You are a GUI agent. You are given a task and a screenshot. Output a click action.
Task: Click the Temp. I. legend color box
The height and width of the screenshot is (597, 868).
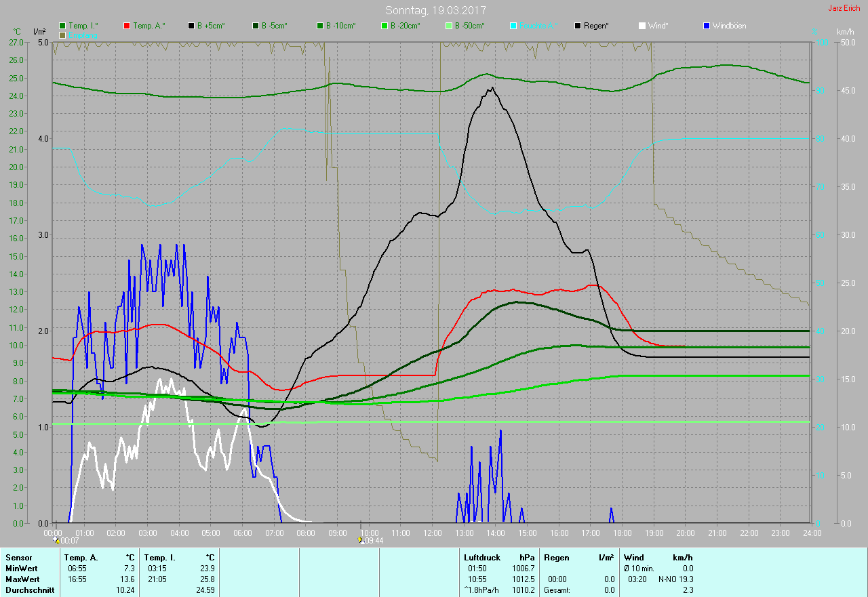coord(63,26)
